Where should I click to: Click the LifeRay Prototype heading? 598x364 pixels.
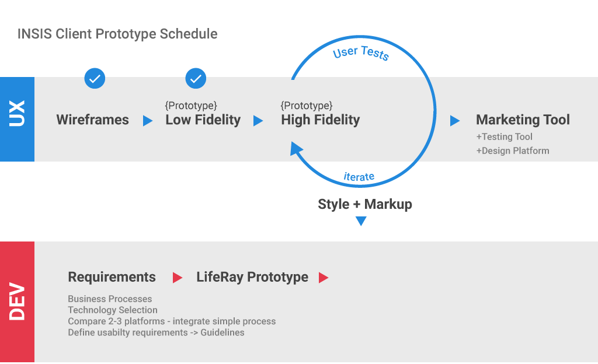pos(252,277)
